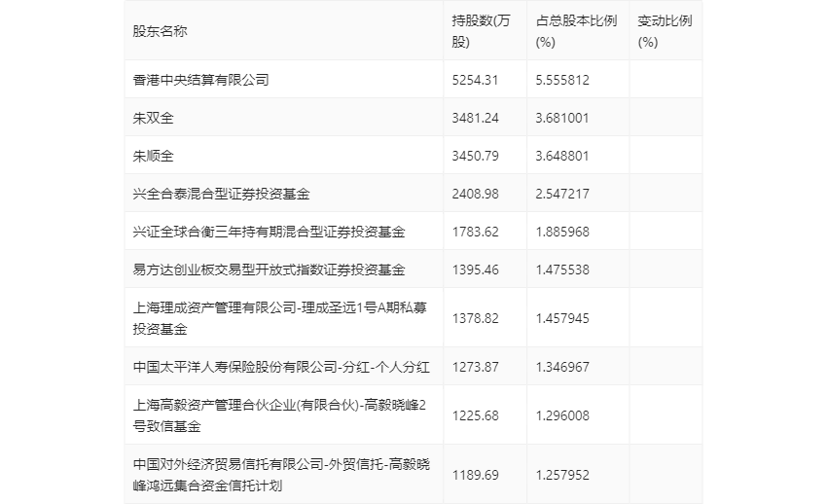Click the 变动比例(%) column header
The width and height of the screenshot is (827, 504).
click(665, 31)
